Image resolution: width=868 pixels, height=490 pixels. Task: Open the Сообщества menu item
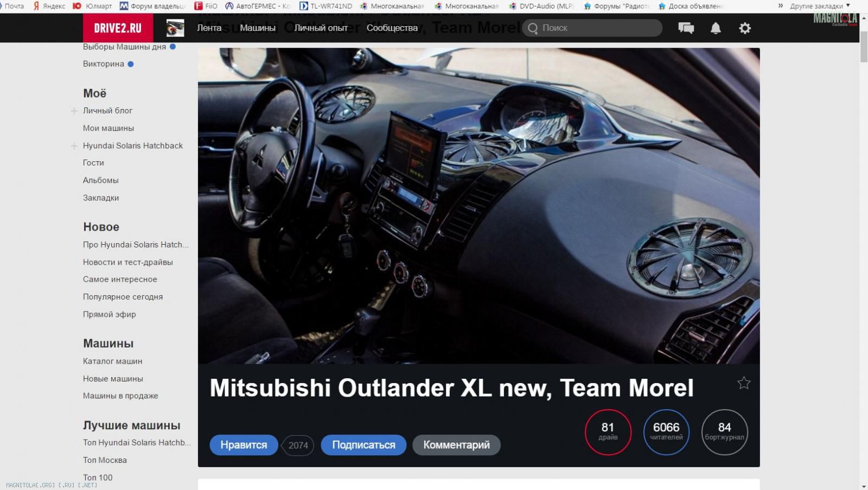(392, 28)
